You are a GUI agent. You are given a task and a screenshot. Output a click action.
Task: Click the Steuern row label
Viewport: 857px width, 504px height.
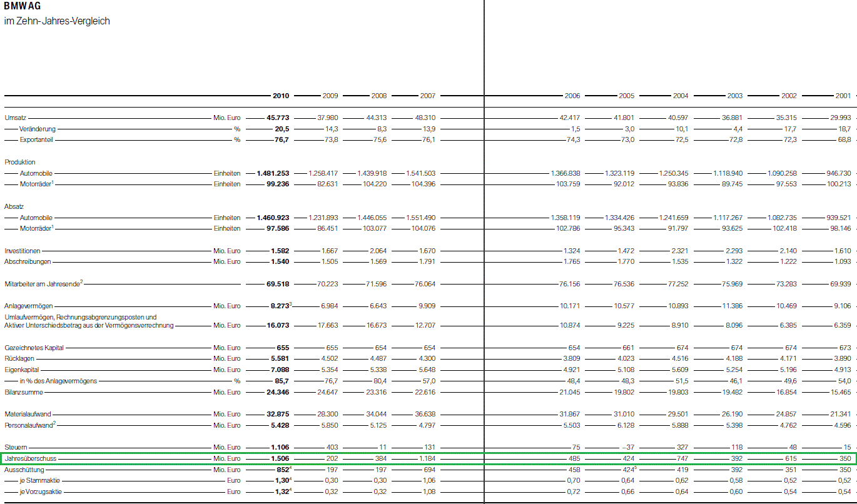click(16, 447)
